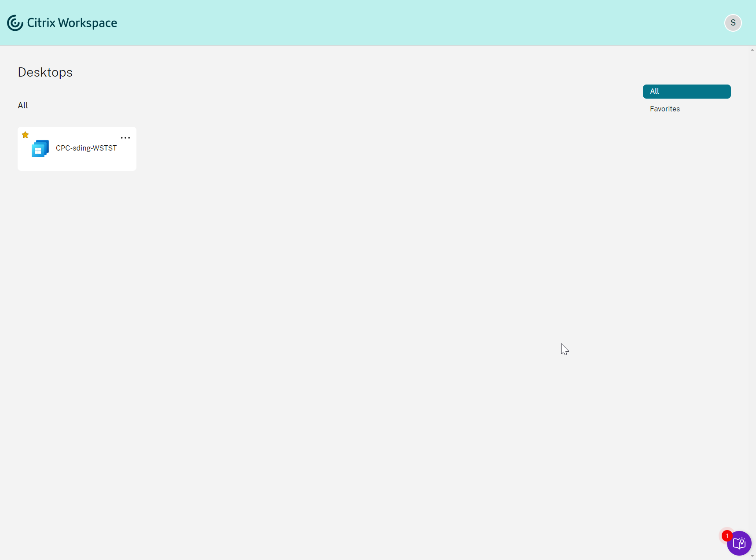Image resolution: width=756 pixels, height=560 pixels.
Task: Click the Desktops page heading
Action: [x=45, y=72]
